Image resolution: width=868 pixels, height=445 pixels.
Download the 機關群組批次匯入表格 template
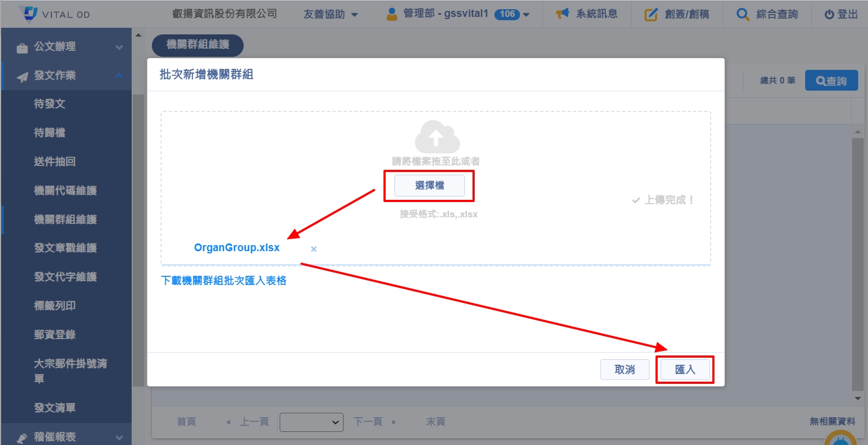[x=223, y=281]
